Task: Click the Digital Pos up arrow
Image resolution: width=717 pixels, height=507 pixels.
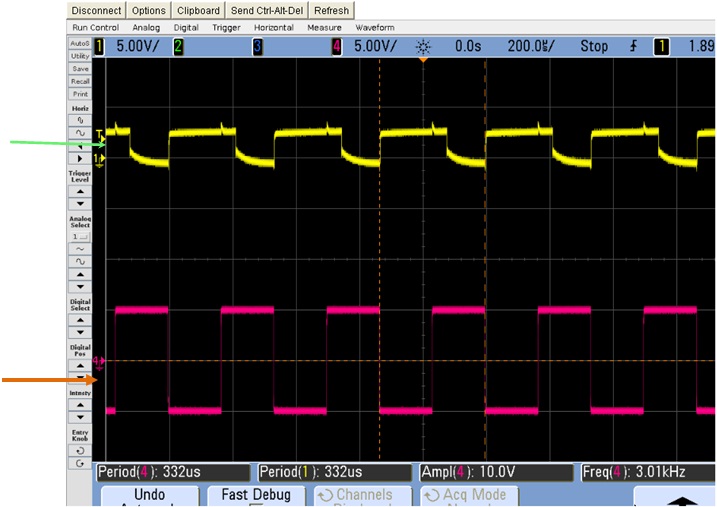Action: [x=80, y=366]
